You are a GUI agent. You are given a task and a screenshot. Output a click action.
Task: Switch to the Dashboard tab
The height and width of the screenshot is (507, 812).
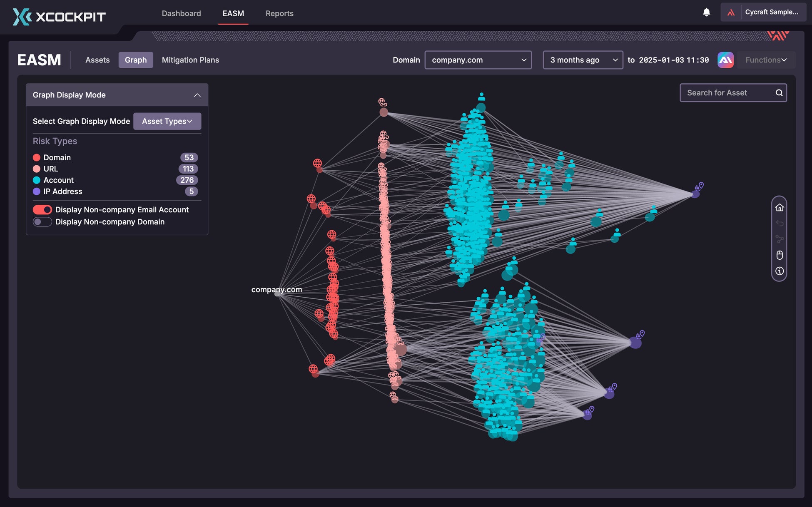coord(181,13)
